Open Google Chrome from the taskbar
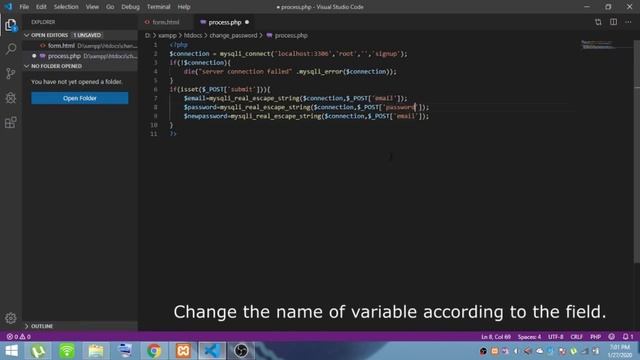Viewport: 640px width, 360px height. click(154, 351)
